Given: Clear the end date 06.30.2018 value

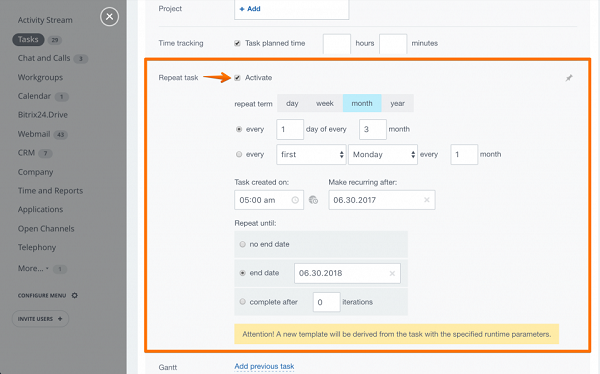Looking at the screenshot, I should pos(392,273).
